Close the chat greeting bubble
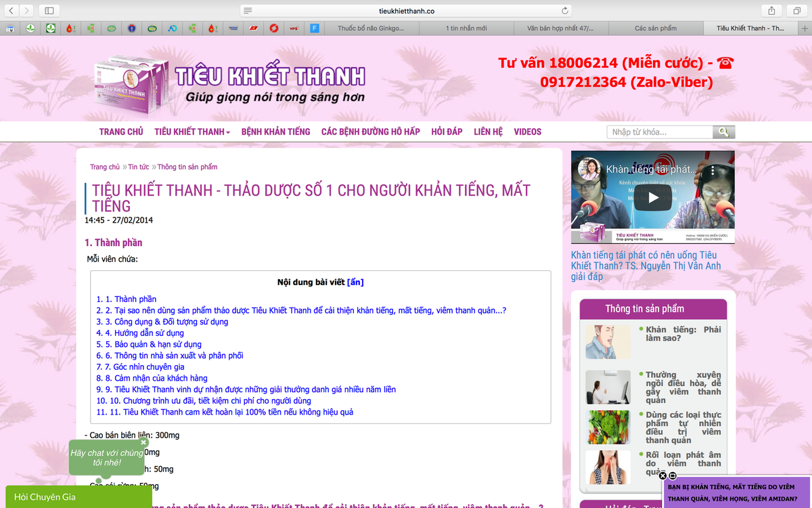 click(143, 442)
